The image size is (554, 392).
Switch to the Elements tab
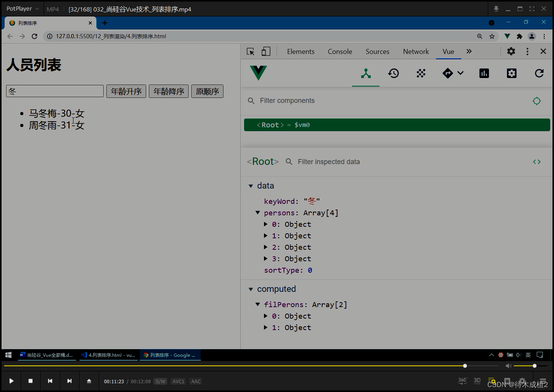pyautogui.click(x=301, y=52)
